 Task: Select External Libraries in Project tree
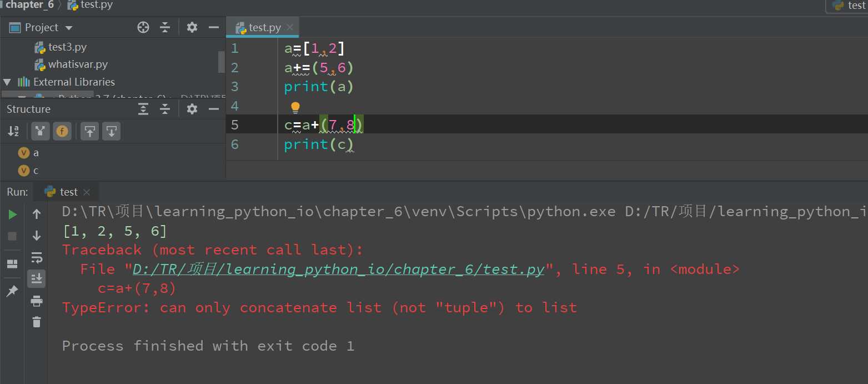pos(67,82)
